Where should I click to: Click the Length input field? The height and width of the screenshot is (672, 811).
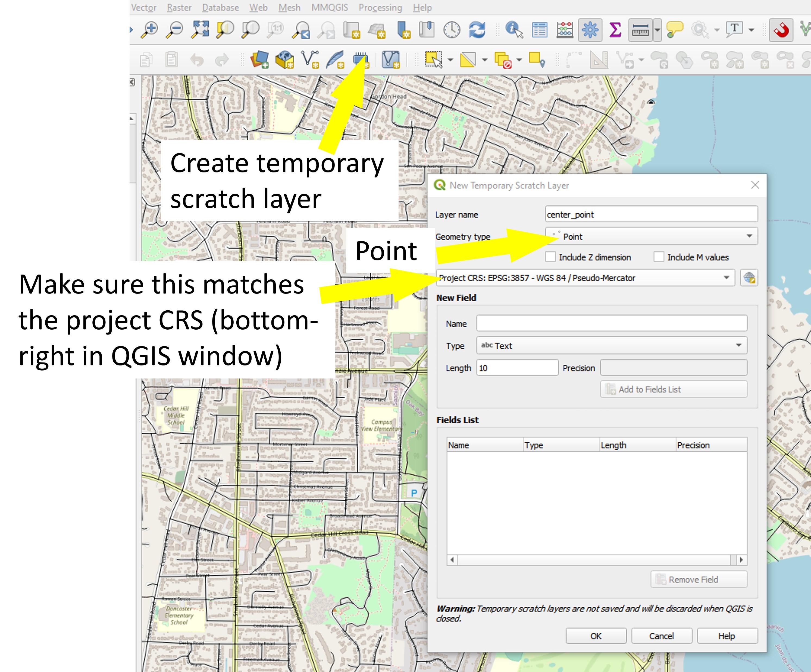click(x=518, y=367)
